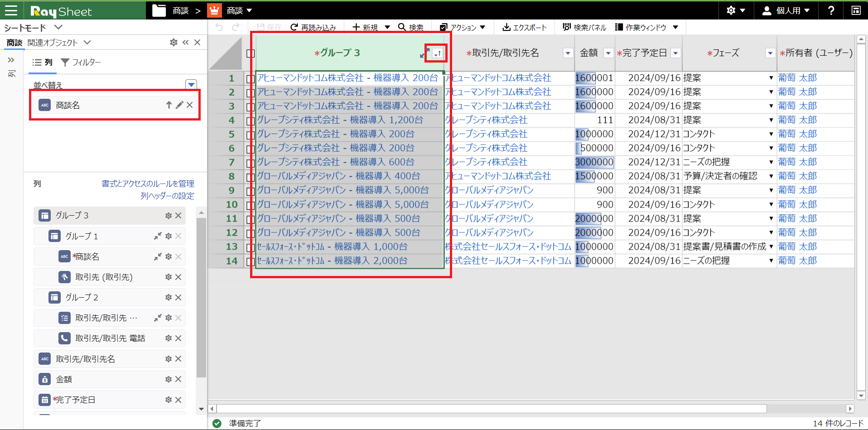Click the 保存 save button

click(269, 27)
